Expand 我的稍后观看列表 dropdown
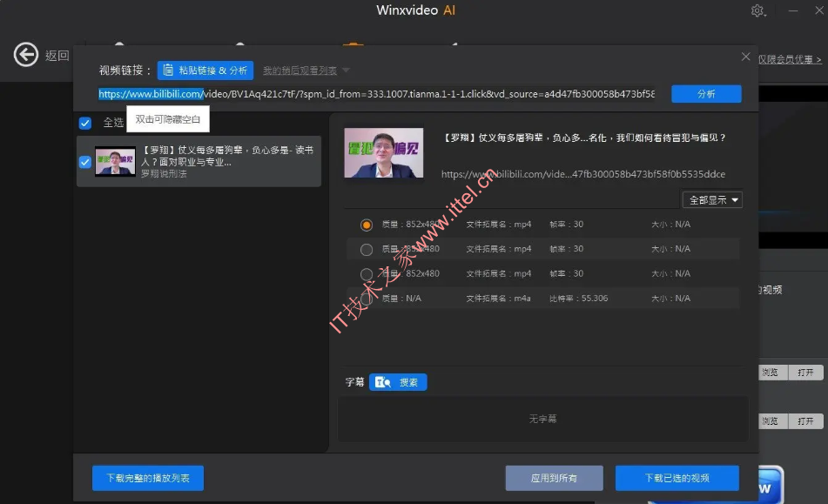828x504 pixels. (x=306, y=71)
